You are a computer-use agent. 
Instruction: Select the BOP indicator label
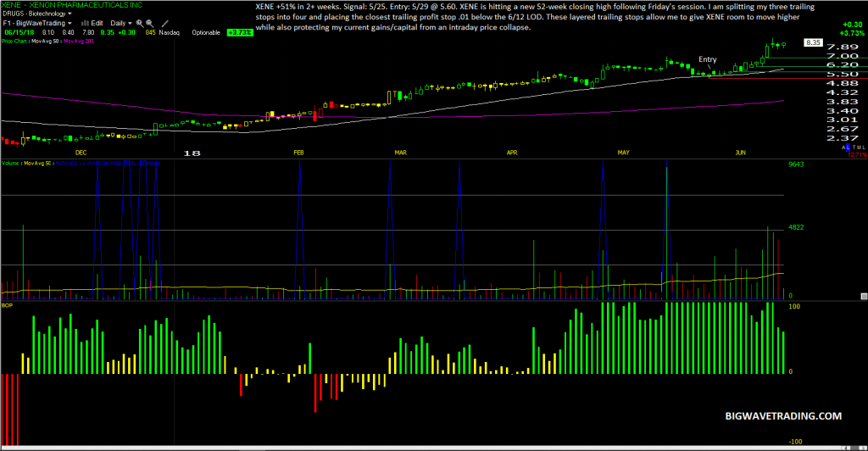(x=7, y=305)
